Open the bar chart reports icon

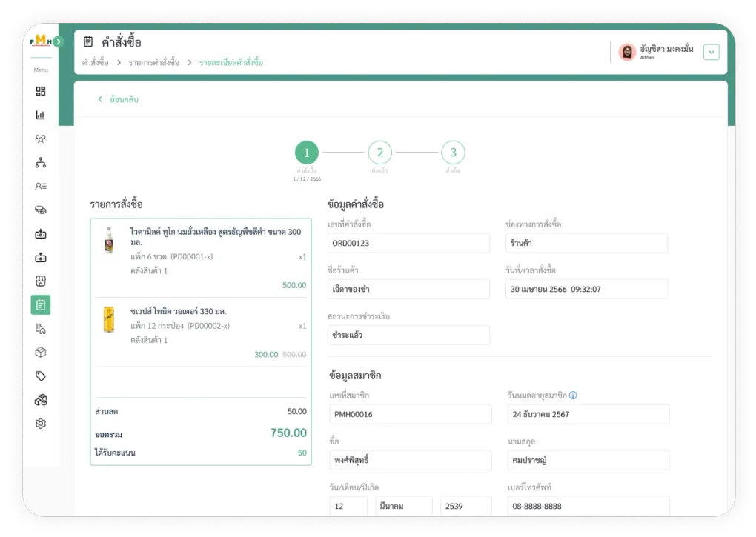(41, 115)
